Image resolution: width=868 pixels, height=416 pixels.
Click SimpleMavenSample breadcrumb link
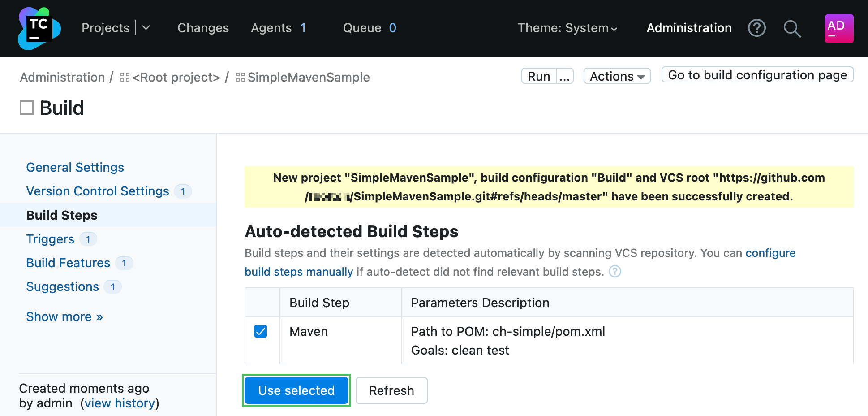(309, 77)
